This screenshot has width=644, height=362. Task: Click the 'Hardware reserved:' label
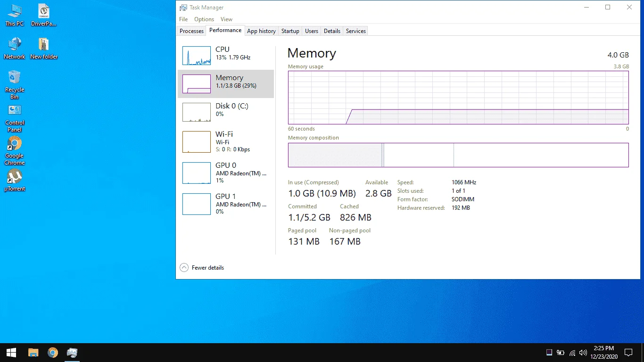click(x=421, y=208)
